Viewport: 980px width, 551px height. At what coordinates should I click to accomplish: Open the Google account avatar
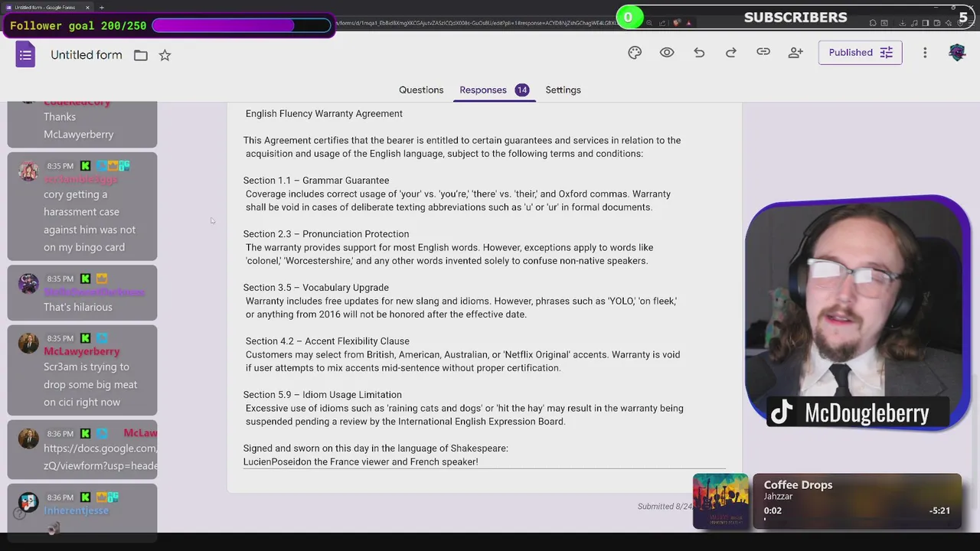pos(957,52)
